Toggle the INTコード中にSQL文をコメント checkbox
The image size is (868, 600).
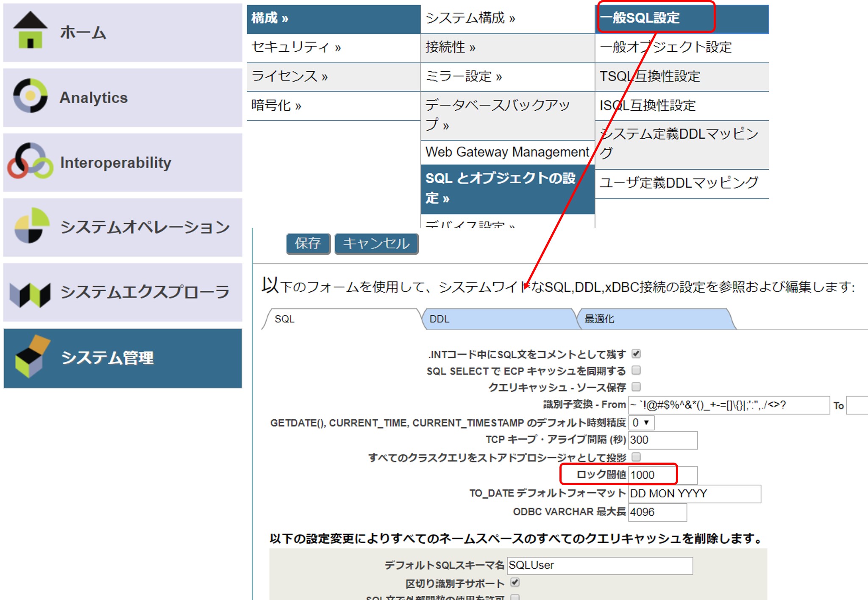(636, 354)
